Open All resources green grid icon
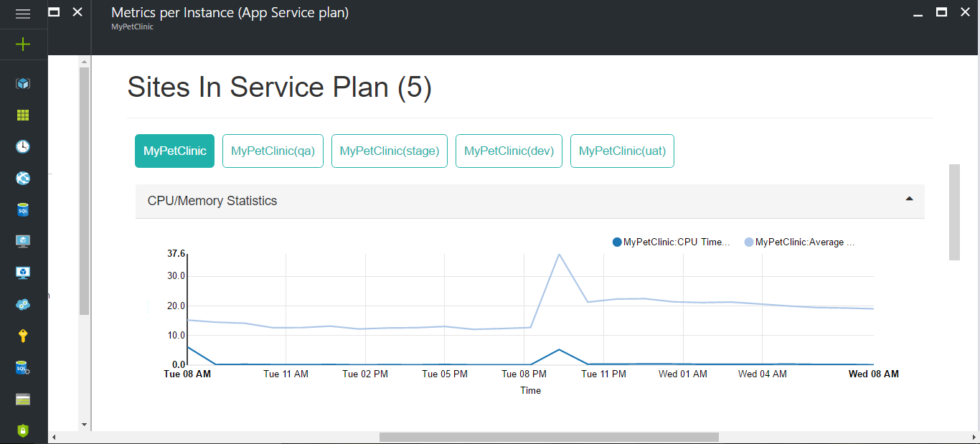The height and width of the screenshot is (444, 980). (x=23, y=115)
